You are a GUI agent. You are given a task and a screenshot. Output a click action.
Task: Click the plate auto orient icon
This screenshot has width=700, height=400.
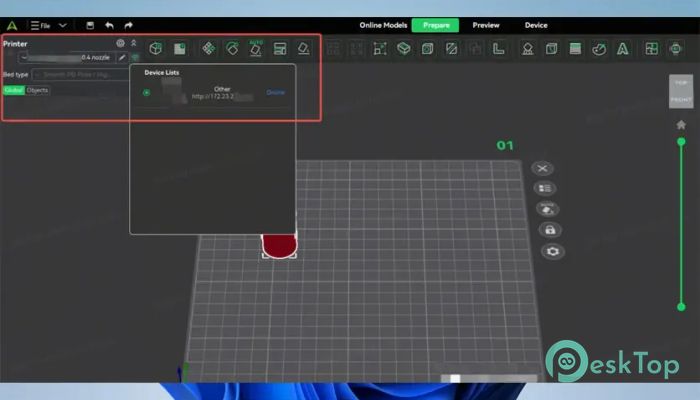(x=547, y=209)
